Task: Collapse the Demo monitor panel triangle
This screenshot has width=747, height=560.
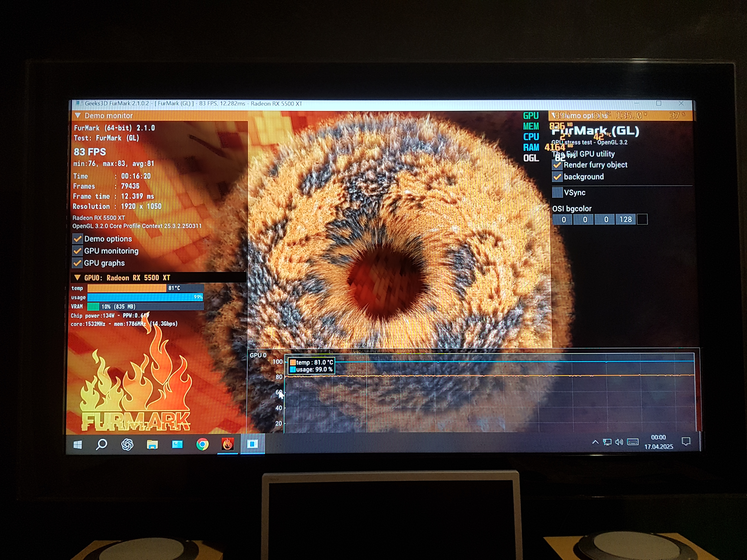Action: (78, 115)
